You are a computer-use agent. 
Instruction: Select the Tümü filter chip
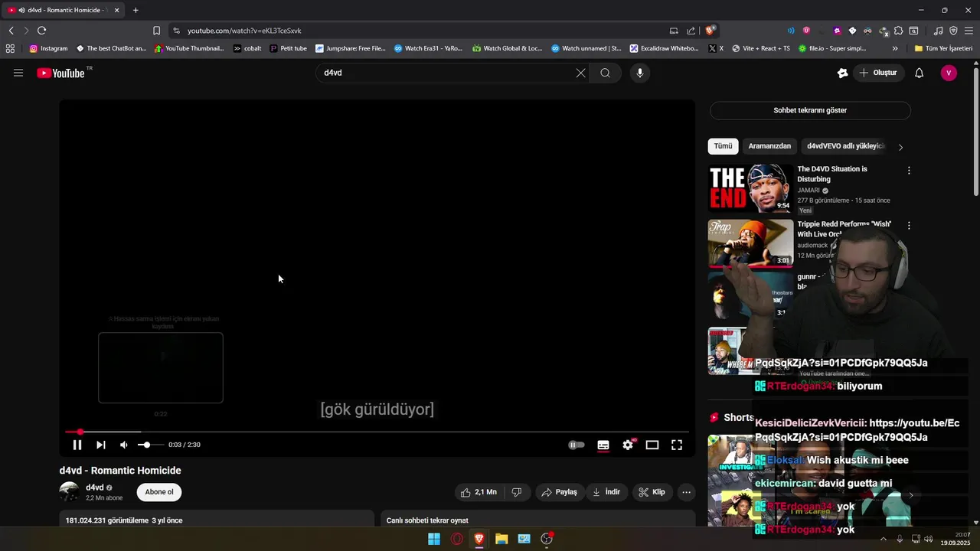pos(723,146)
